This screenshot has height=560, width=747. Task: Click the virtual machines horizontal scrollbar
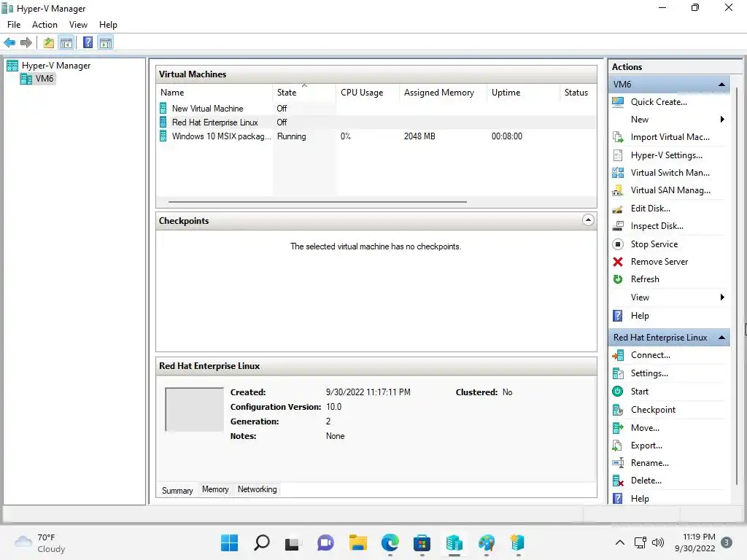tap(317, 202)
